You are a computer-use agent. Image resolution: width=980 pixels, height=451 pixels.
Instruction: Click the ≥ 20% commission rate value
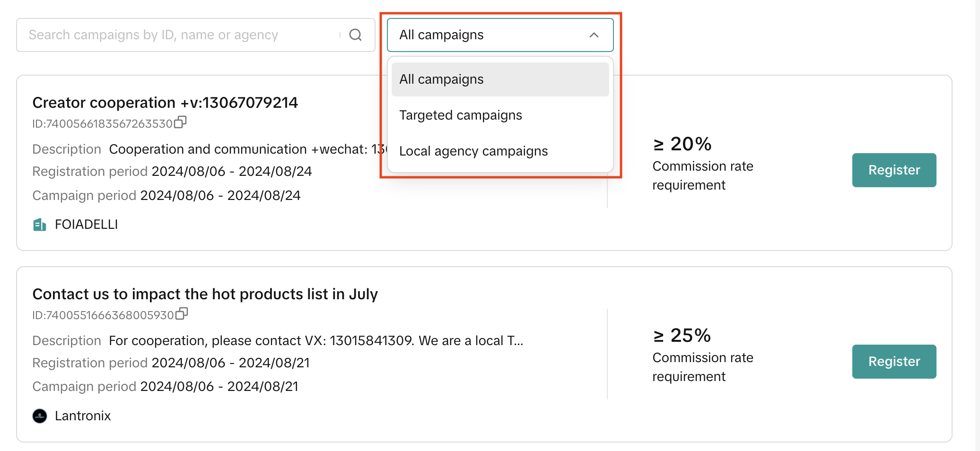click(682, 144)
